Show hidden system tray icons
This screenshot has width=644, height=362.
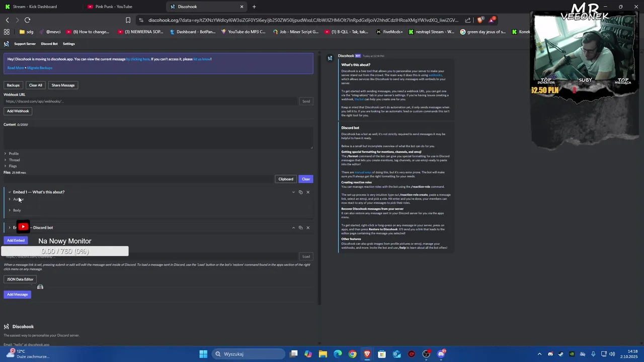539,354
